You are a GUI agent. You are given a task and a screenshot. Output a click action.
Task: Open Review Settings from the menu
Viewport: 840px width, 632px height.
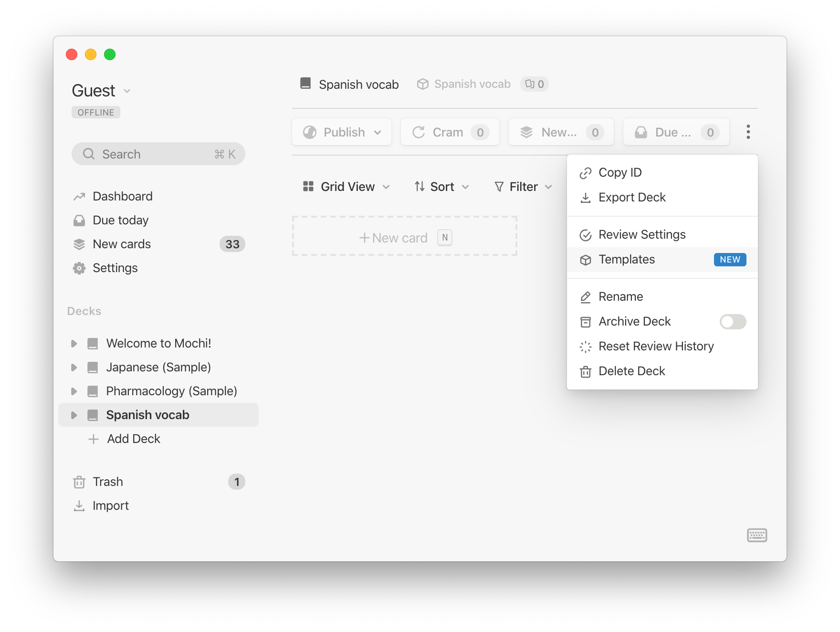(x=662, y=235)
